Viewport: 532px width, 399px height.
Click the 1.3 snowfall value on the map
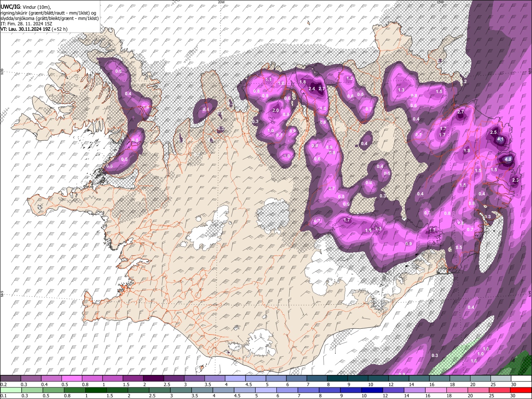pyautogui.click(x=401, y=90)
